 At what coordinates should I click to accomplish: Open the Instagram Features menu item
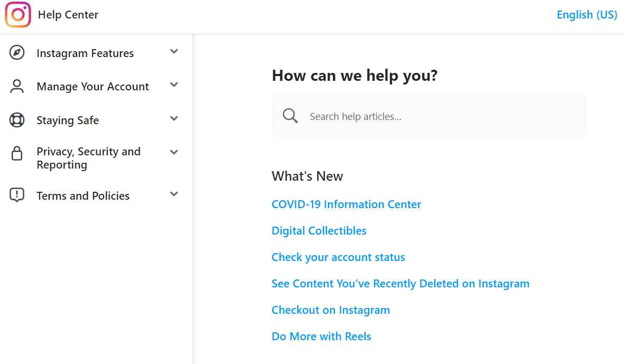[x=85, y=53]
